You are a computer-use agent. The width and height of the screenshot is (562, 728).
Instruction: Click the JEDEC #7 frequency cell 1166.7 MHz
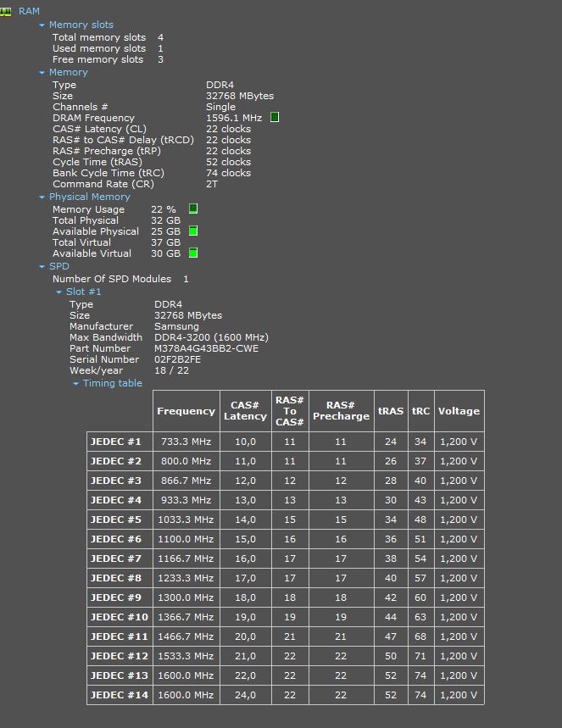point(186,559)
